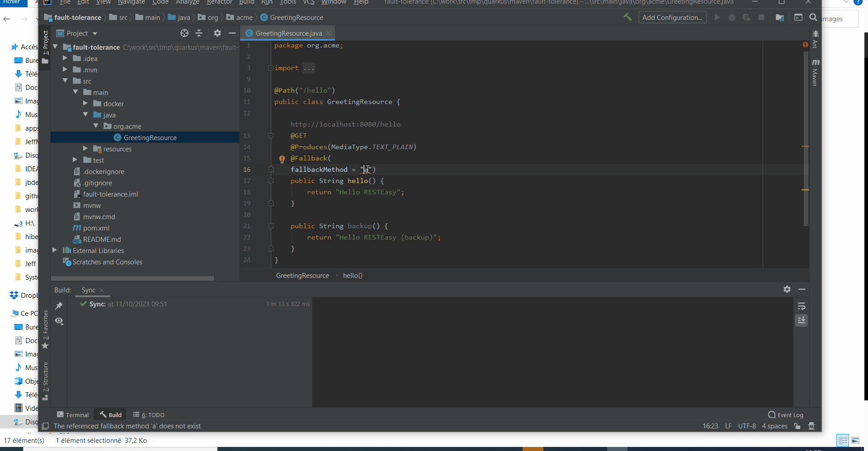The height and width of the screenshot is (451, 868).
Task: Open Search Everywhere with the magnifier icon
Action: click(x=813, y=17)
